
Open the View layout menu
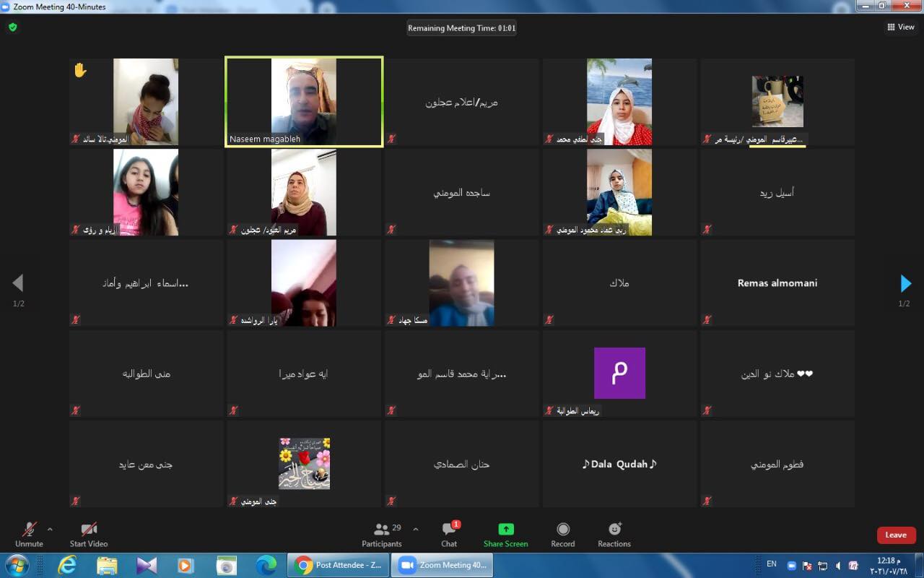[x=901, y=27]
